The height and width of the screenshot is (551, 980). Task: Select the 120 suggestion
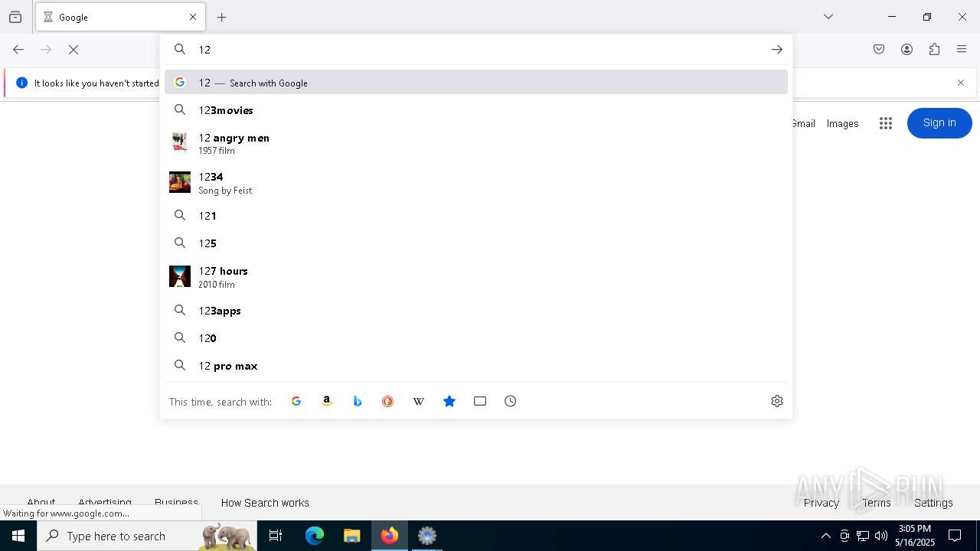[x=476, y=338]
